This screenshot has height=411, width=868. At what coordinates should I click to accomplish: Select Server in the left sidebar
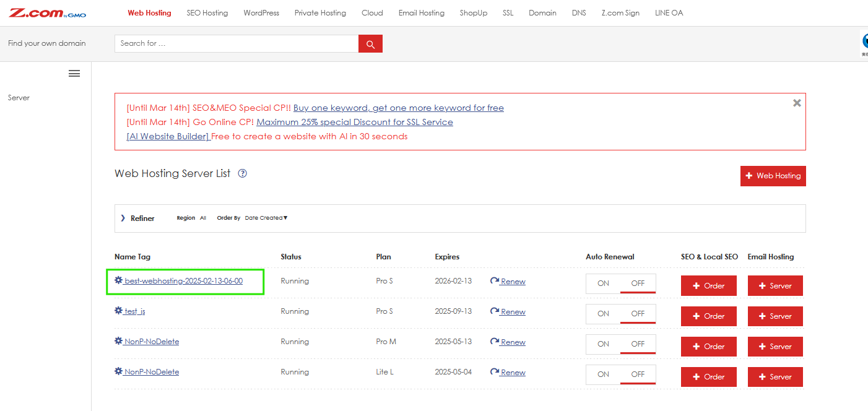[19, 98]
